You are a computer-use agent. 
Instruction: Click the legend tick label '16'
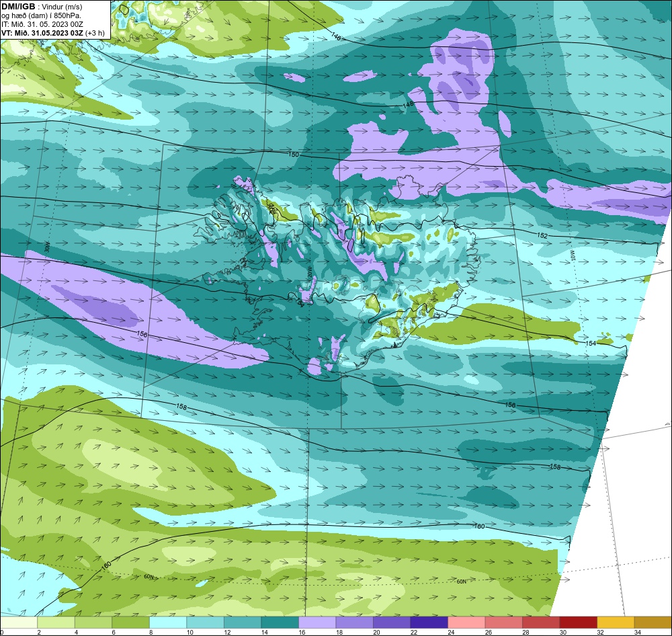click(302, 632)
